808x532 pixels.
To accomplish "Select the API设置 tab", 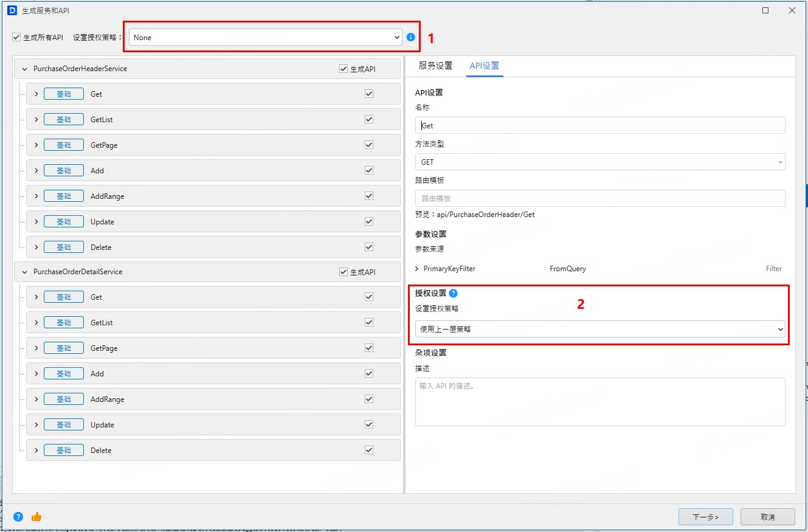I will coord(484,66).
